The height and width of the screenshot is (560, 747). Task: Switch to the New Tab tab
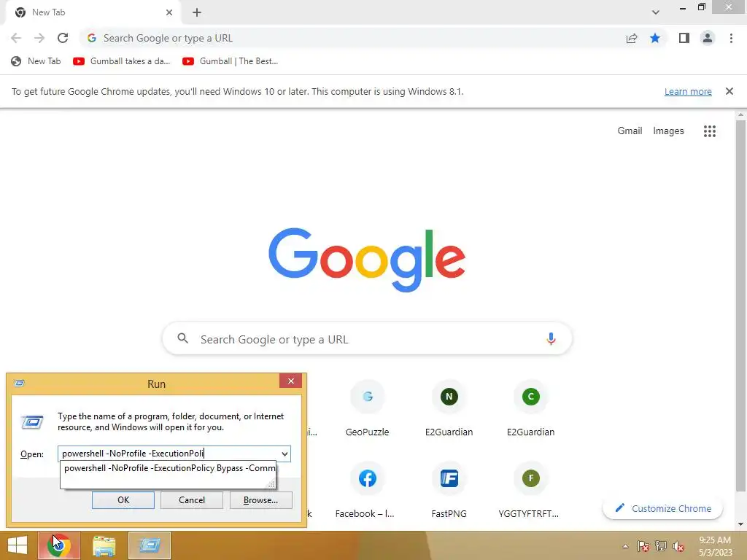coord(93,12)
